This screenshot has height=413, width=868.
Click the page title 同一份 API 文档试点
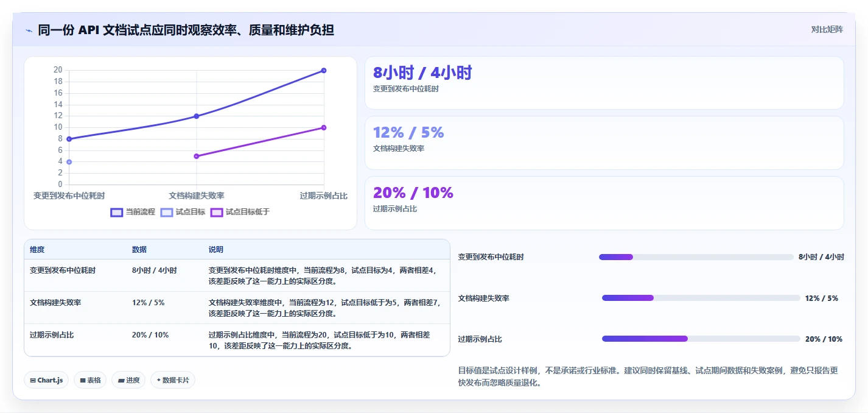point(186,30)
